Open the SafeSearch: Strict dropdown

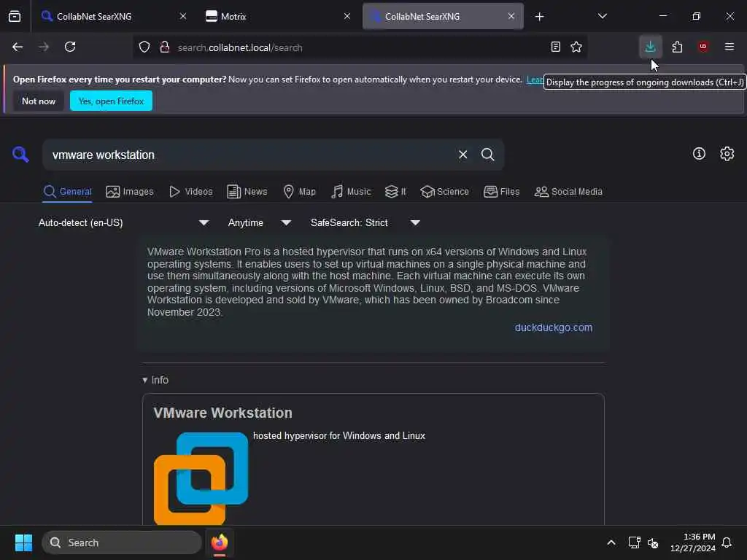[365, 222]
